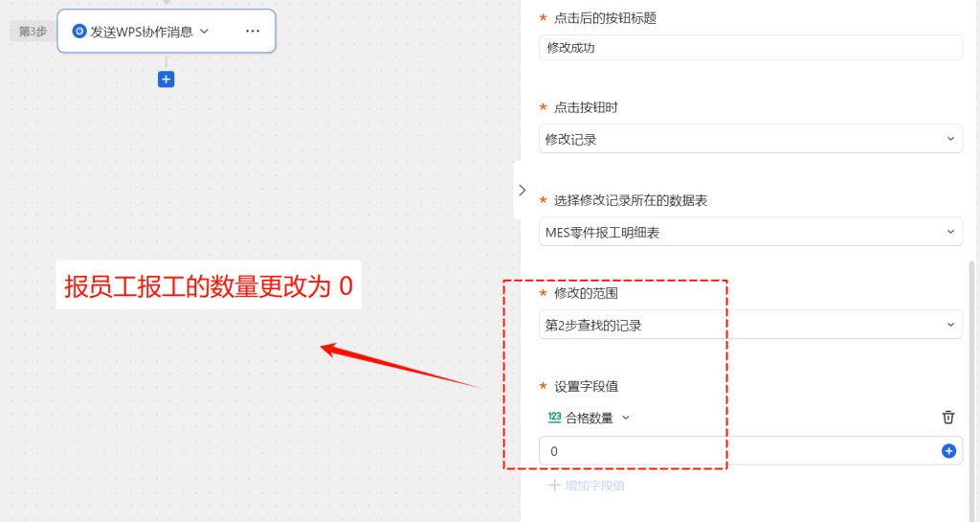Click the blue WPS icon in the step node

pyautogui.click(x=79, y=32)
